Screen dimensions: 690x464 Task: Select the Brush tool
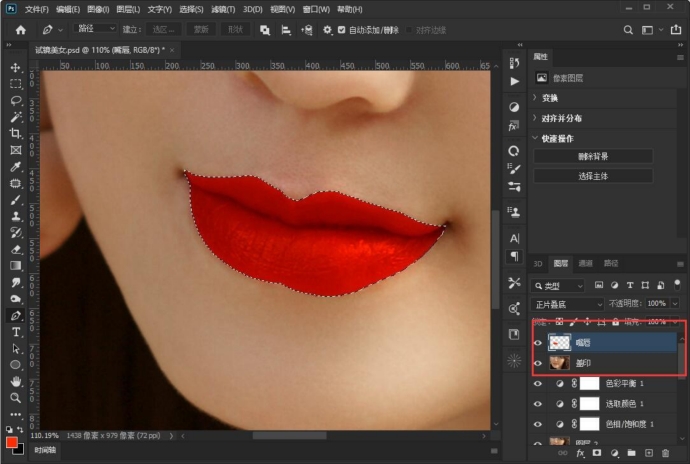[16, 200]
